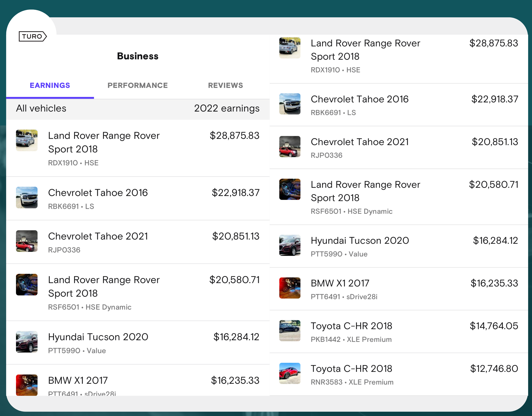This screenshot has width=532, height=416.
Task: Click the red Toyota C-HR RNR3583 photo
Action: point(290,374)
